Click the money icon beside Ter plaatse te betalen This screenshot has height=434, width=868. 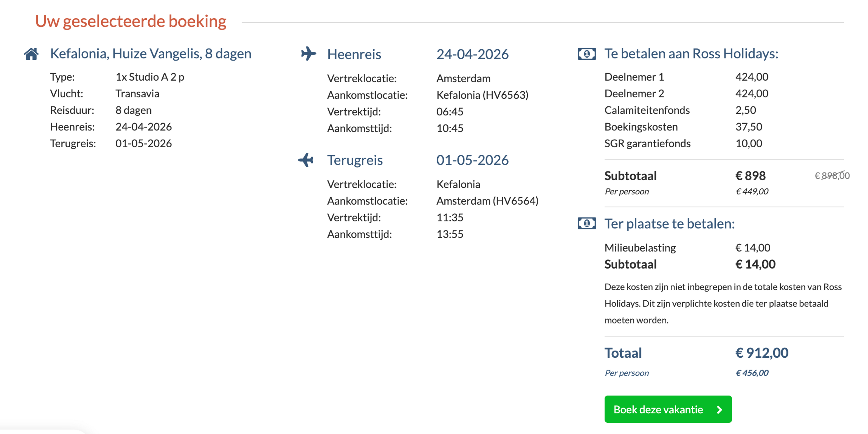click(587, 223)
